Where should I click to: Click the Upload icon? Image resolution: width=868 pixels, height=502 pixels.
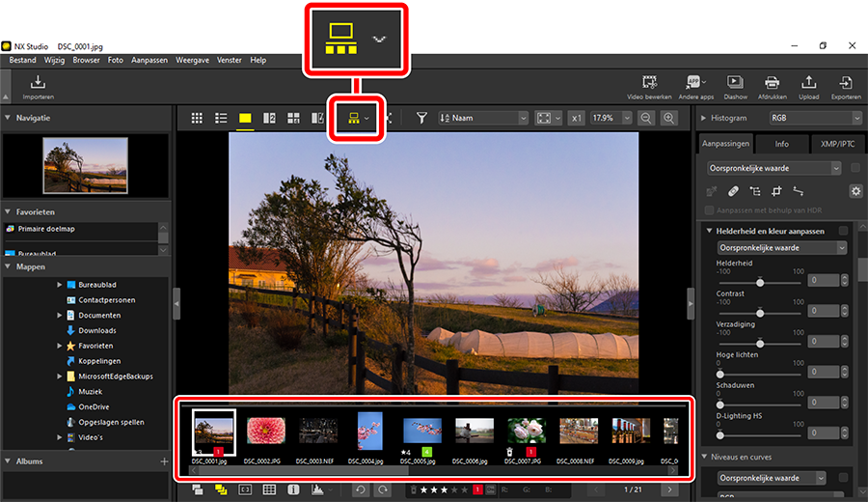pyautogui.click(x=809, y=83)
